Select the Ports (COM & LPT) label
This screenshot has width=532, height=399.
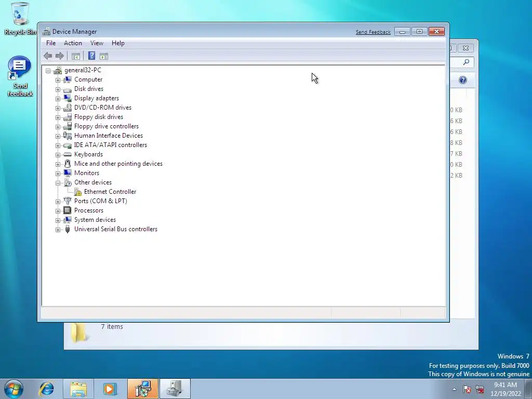(x=101, y=201)
